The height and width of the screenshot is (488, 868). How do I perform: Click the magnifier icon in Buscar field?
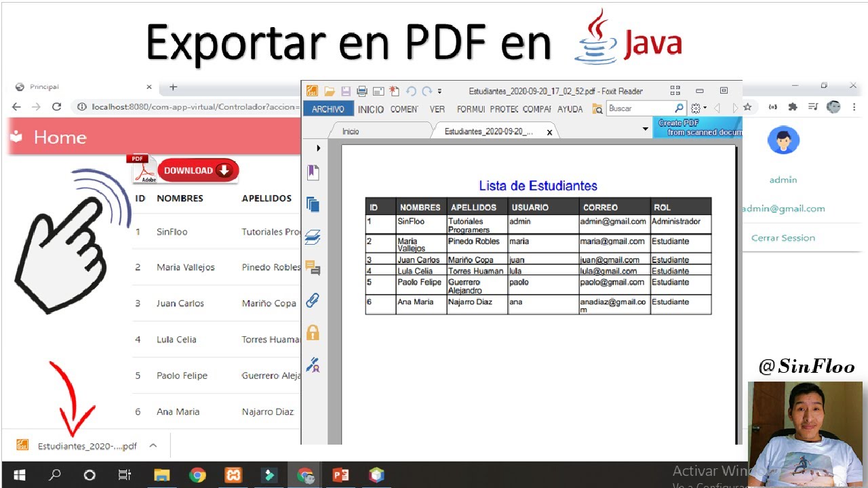pyautogui.click(x=679, y=108)
